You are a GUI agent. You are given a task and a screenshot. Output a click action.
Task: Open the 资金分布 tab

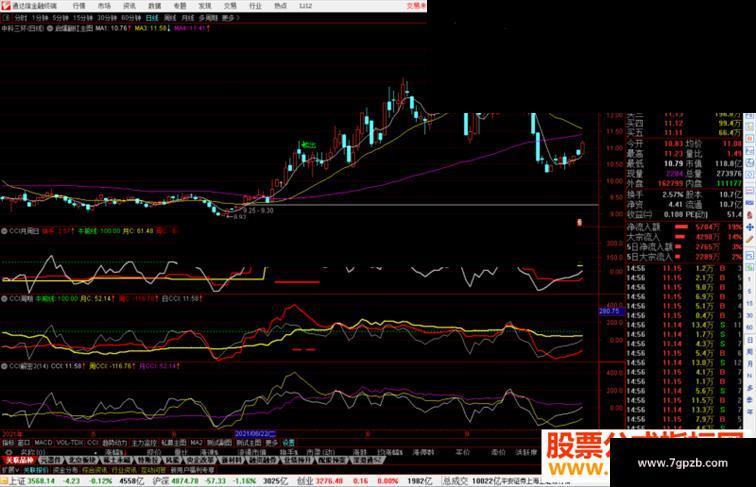[65, 469]
